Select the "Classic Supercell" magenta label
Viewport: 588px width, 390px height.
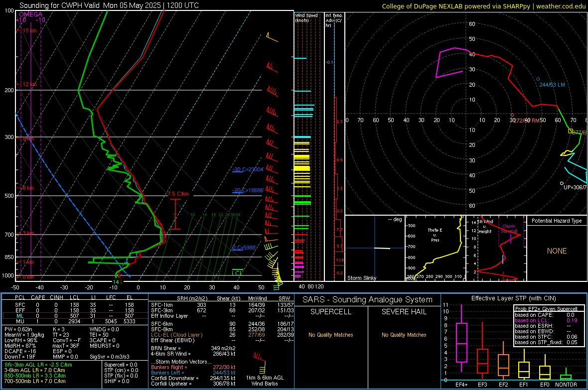[509, 229]
